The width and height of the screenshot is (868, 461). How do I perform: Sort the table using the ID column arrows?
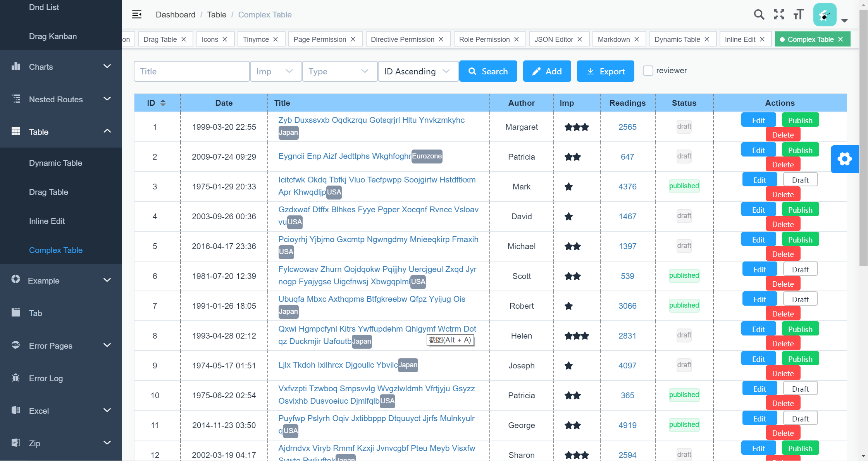click(163, 103)
